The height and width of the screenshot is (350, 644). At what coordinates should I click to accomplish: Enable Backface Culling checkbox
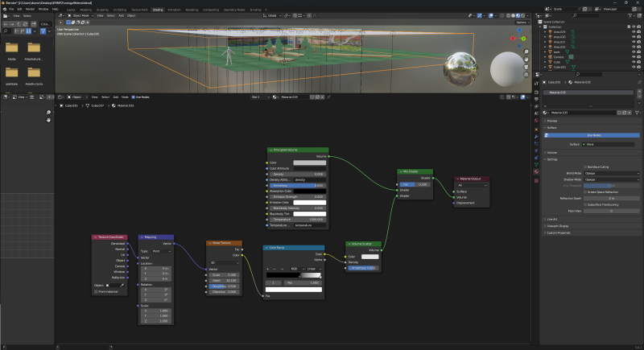tap(585, 167)
